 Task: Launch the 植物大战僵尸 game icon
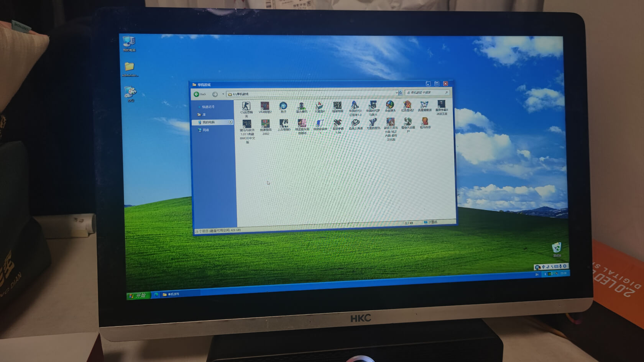pyautogui.click(x=408, y=126)
